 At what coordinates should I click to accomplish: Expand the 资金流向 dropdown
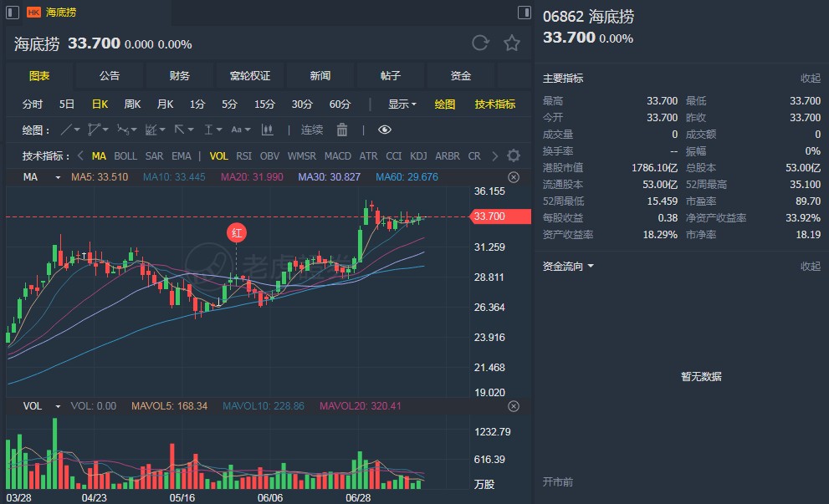click(568, 267)
